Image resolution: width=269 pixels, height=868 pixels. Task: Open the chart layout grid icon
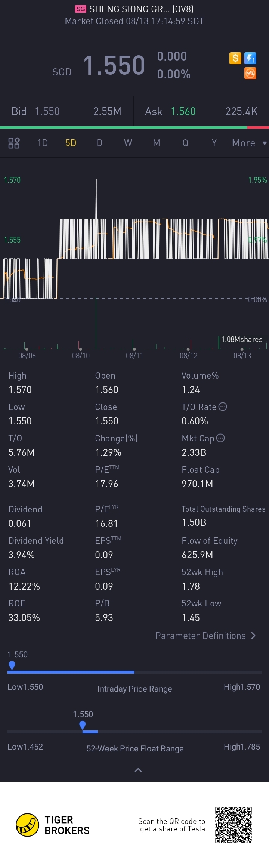click(14, 143)
